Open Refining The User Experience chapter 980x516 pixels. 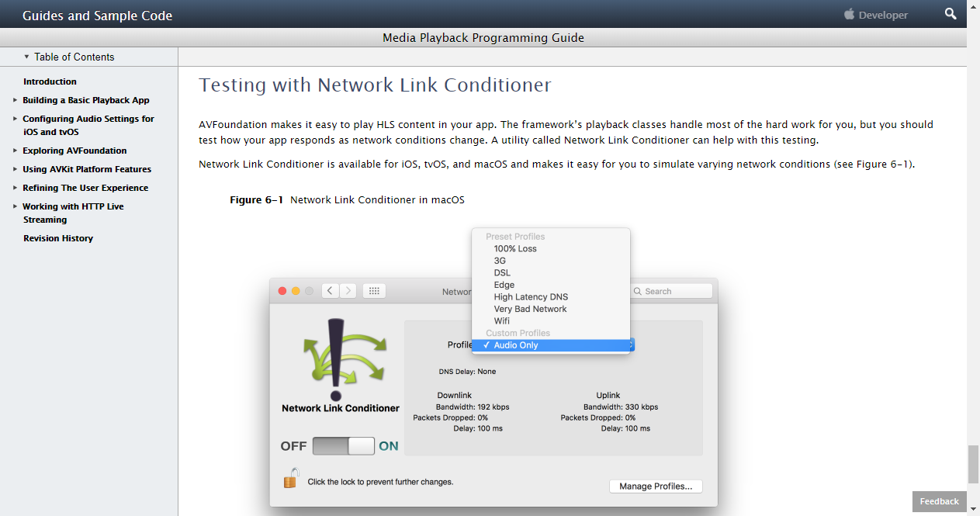point(85,188)
